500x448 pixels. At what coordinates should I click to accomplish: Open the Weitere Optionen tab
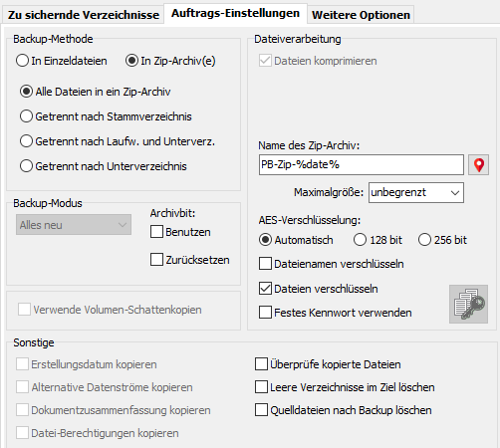pyautogui.click(x=361, y=15)
